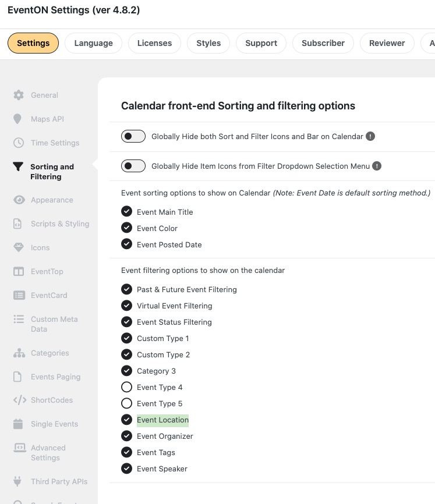Click the Advanced Settings laptop icon
This screenshot has height=504, width=435.
(x=20, y=448)
